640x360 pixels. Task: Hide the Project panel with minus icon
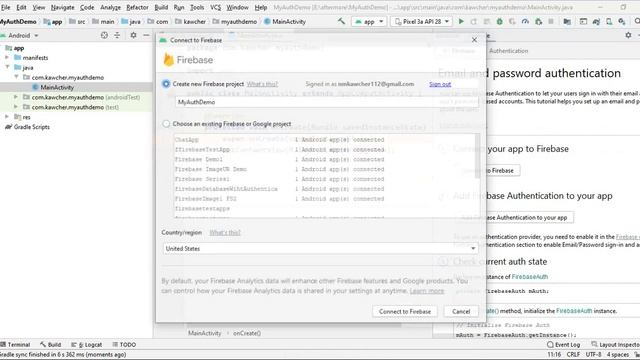coord(146,36)
